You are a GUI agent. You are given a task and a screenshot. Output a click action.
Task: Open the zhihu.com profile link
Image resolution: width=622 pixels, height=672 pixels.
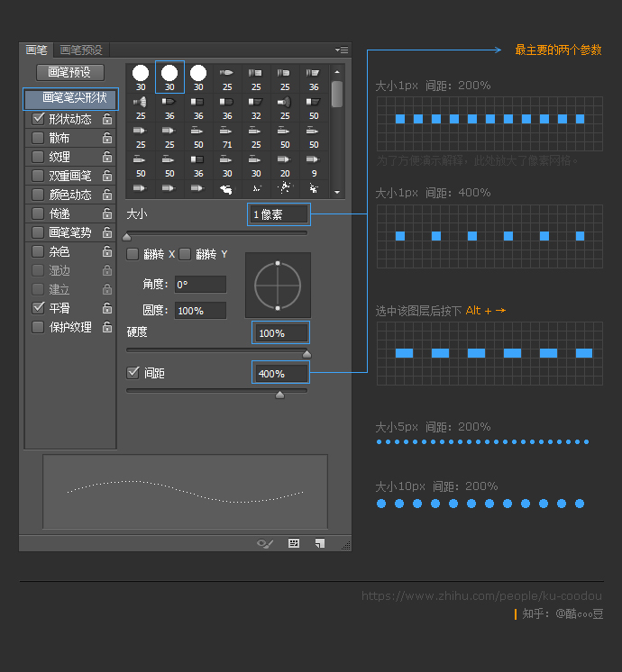(x=481, y=596)
